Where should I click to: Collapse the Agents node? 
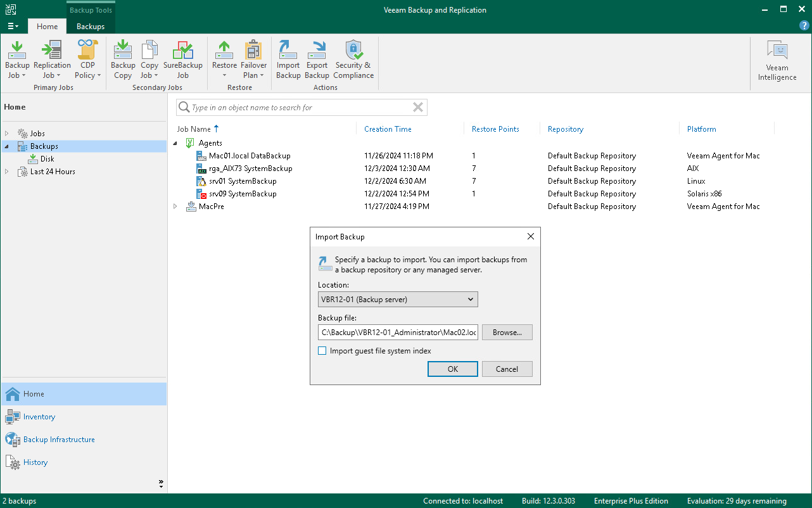click(x=175, y=143)
